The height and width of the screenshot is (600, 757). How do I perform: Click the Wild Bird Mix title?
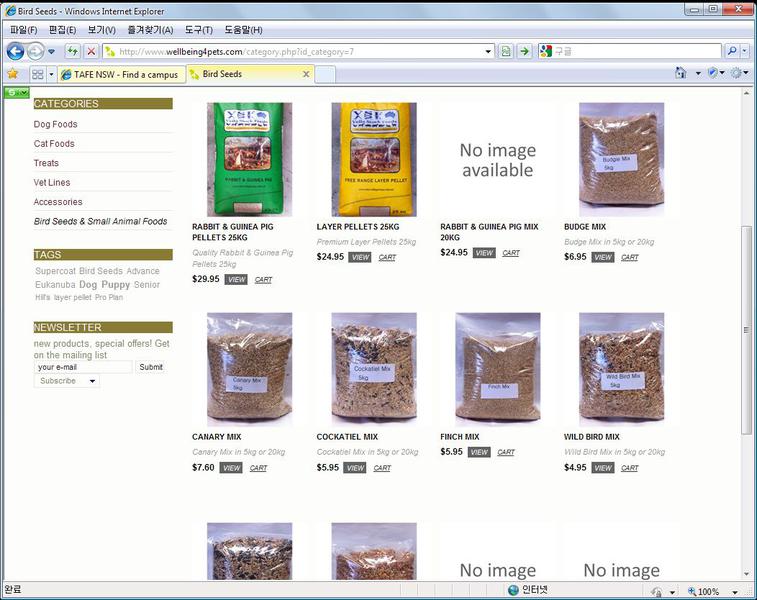click(x=591, y=437)
